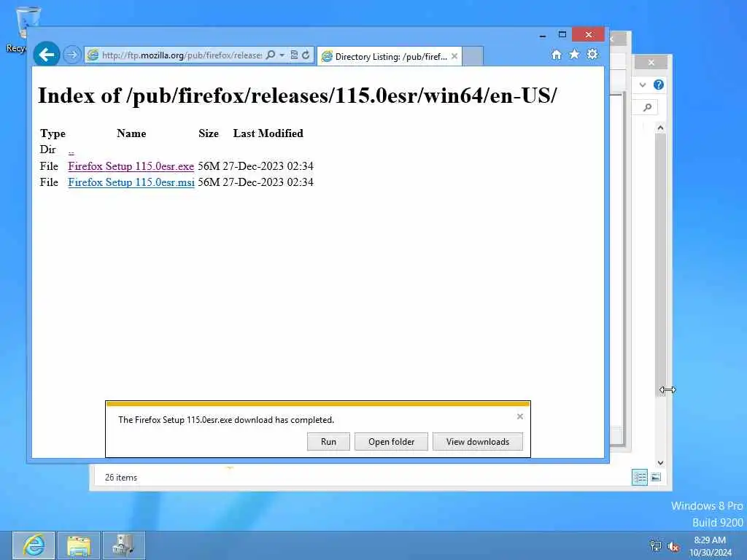Screen dimensions: 747x560
Task: Expand the ribbon chevron in Explorer window
Action: [x=642, y=85]
